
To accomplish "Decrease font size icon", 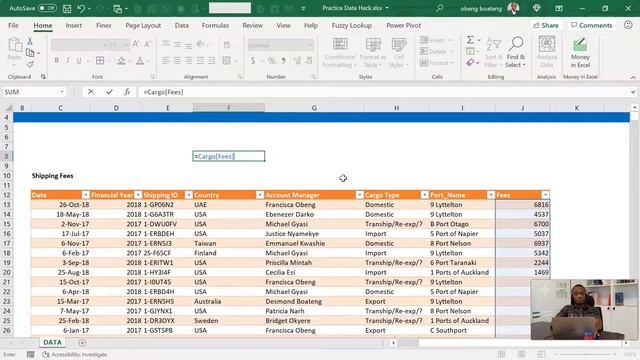I will 147,44.
